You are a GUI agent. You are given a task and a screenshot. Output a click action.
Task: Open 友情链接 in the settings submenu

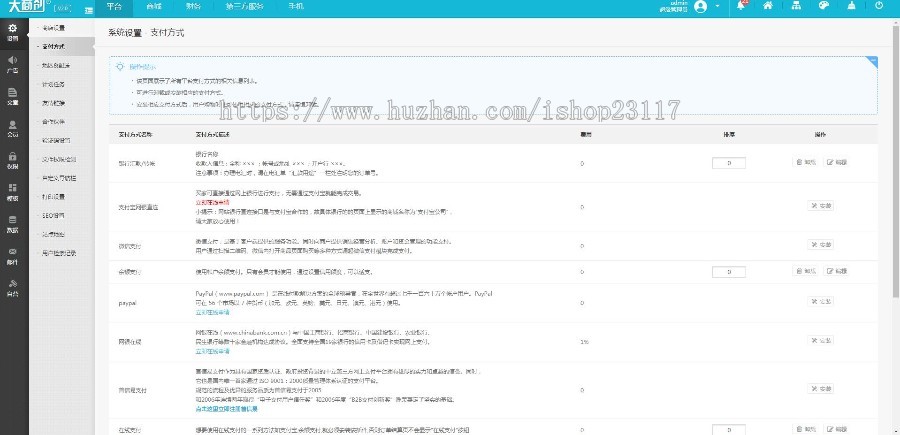tap(54, 103)
